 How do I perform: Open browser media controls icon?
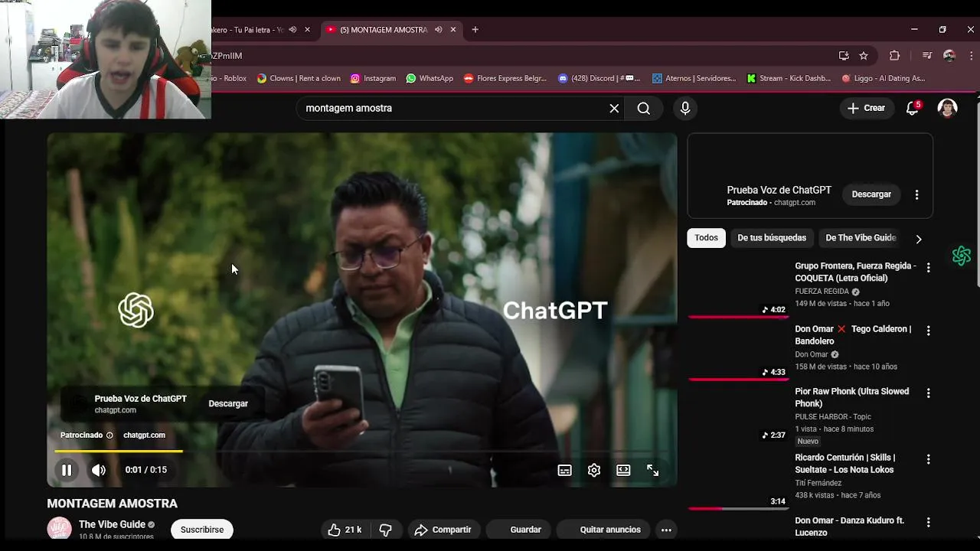927,56
